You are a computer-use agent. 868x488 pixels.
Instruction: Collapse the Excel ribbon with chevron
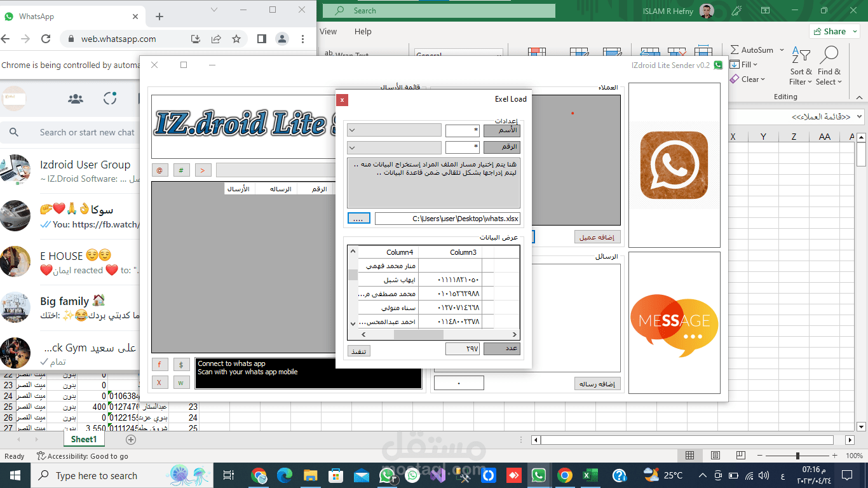859,98
